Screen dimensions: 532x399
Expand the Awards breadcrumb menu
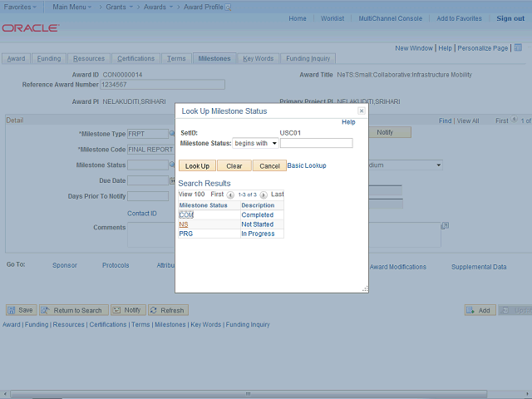tap(158, 7)
